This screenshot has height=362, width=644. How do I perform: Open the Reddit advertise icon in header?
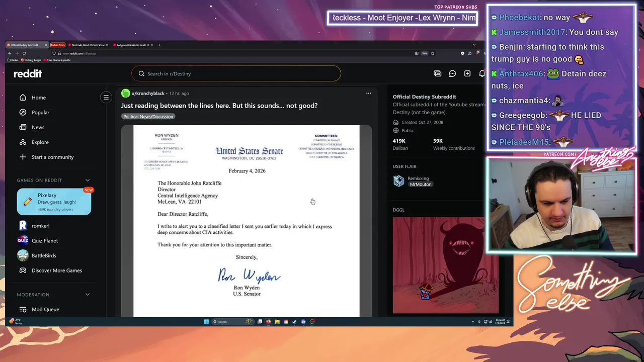point(438,73)
